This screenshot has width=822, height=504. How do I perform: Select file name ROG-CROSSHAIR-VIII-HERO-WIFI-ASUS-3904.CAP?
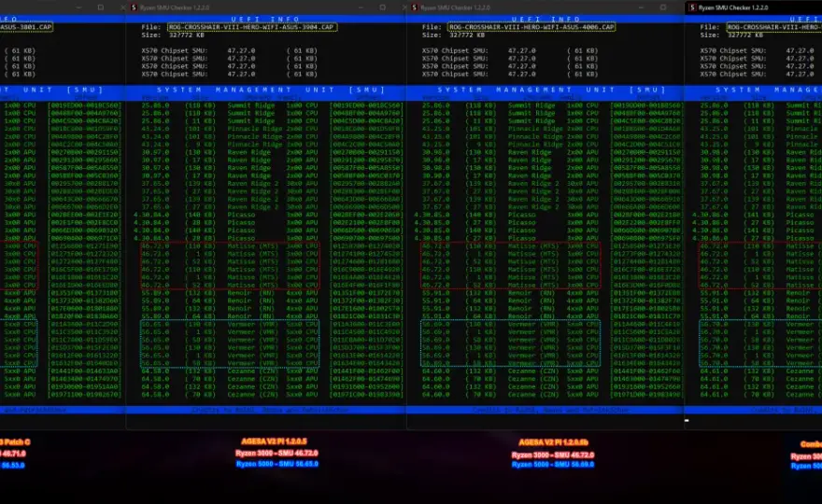(251, 27)
